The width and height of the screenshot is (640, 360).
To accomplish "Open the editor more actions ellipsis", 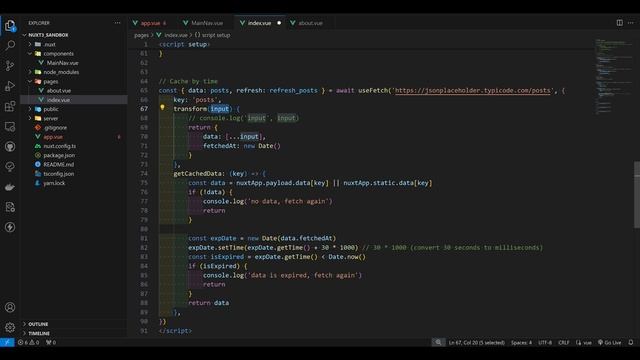I will [x=631, y=23].
